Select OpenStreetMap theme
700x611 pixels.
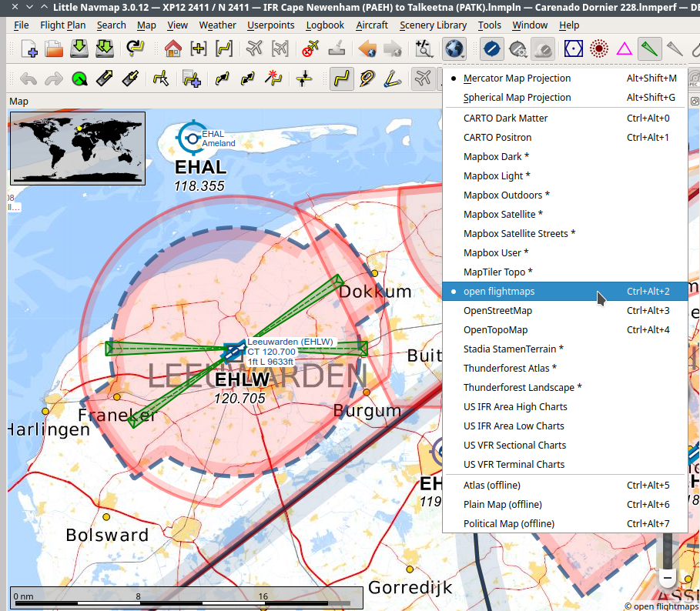click(564, 310)
